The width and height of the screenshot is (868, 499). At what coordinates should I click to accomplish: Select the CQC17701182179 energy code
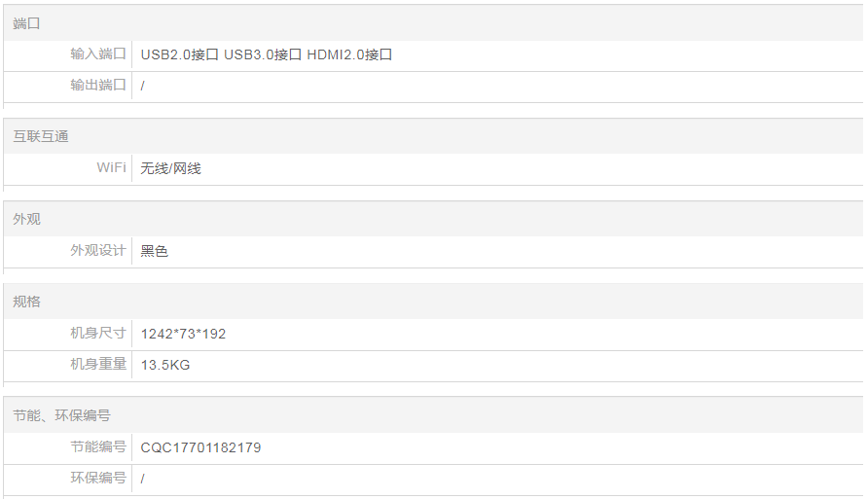click(x=200, y=447)
